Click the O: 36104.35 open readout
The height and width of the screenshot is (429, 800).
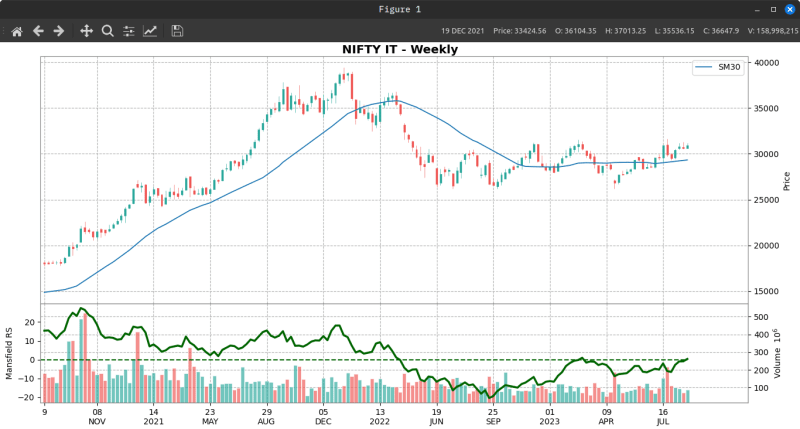pyautogui.click(x=576, y=31)
